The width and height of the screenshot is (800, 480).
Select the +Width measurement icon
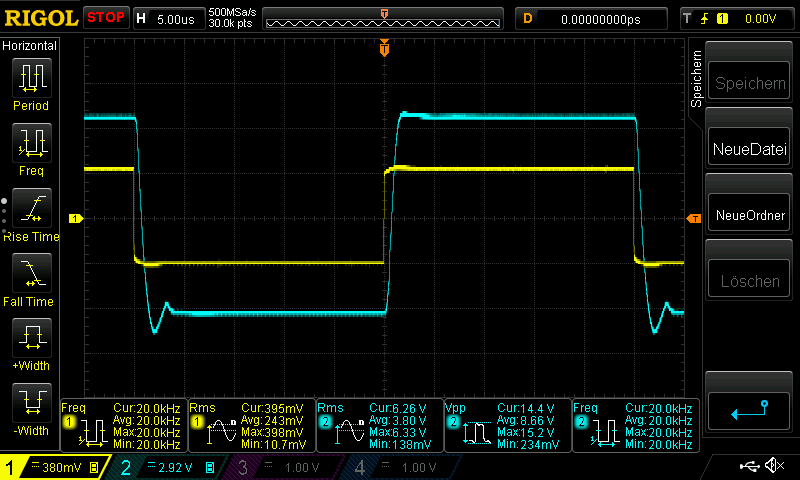(x=32, y=338)
